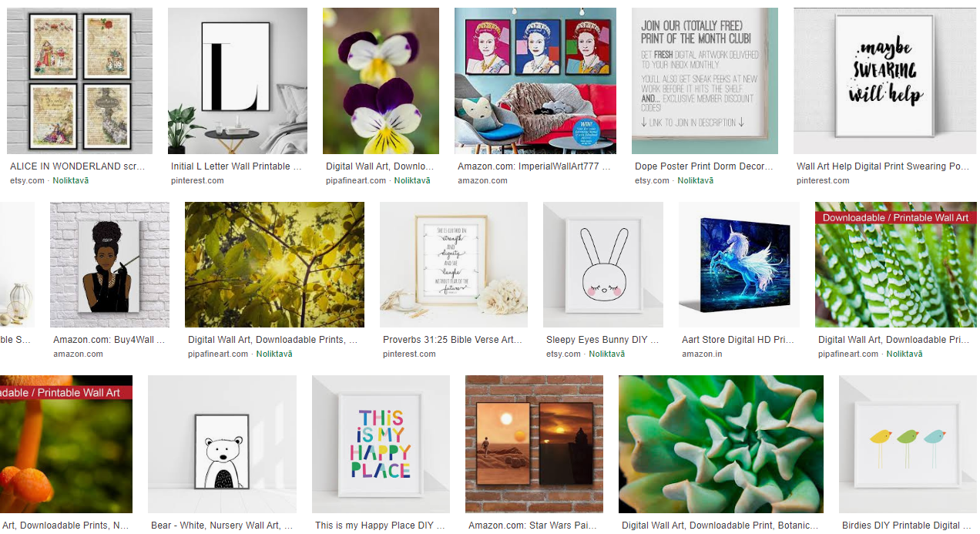The width and height of the screenshot is (980, 534).
Task: Open the Alice in Wonderland prints thumbnail
Action: pyautogui.click(x=79, y=81)
